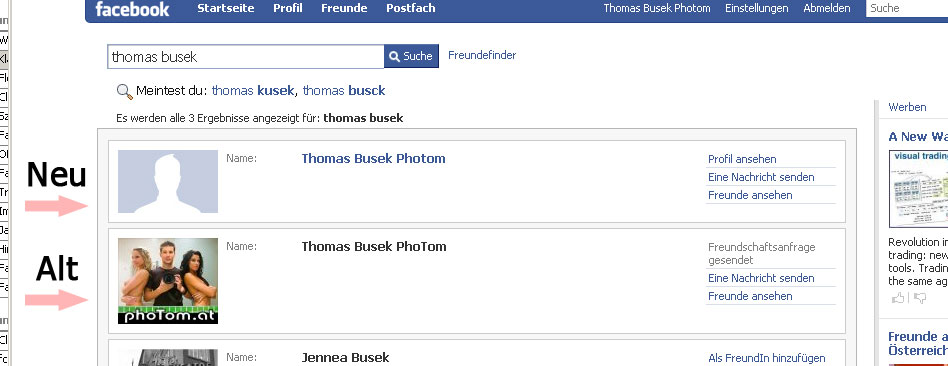
Task: Open Einstellungen in the header
Action: pos(756,8)
